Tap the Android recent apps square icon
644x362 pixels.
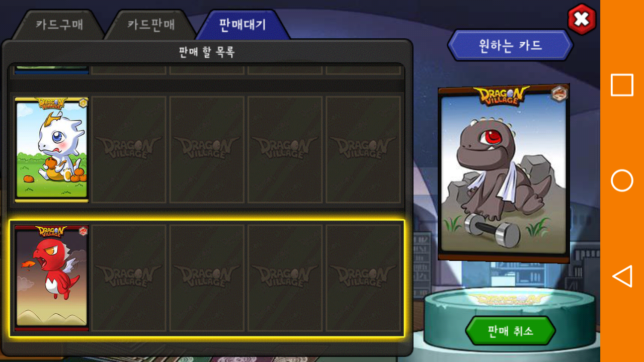coord(622,85)
